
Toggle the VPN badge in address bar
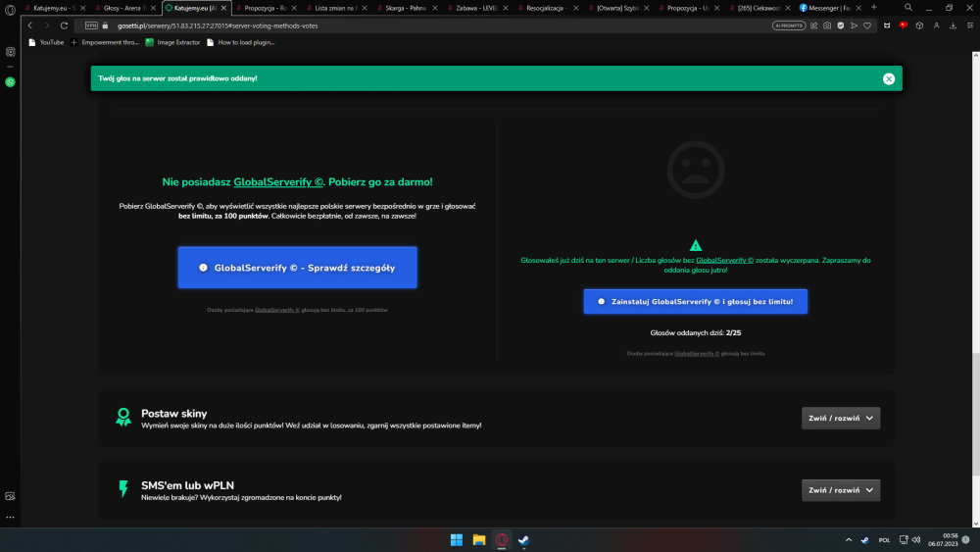pyautogui.click(x=91, y=25)
